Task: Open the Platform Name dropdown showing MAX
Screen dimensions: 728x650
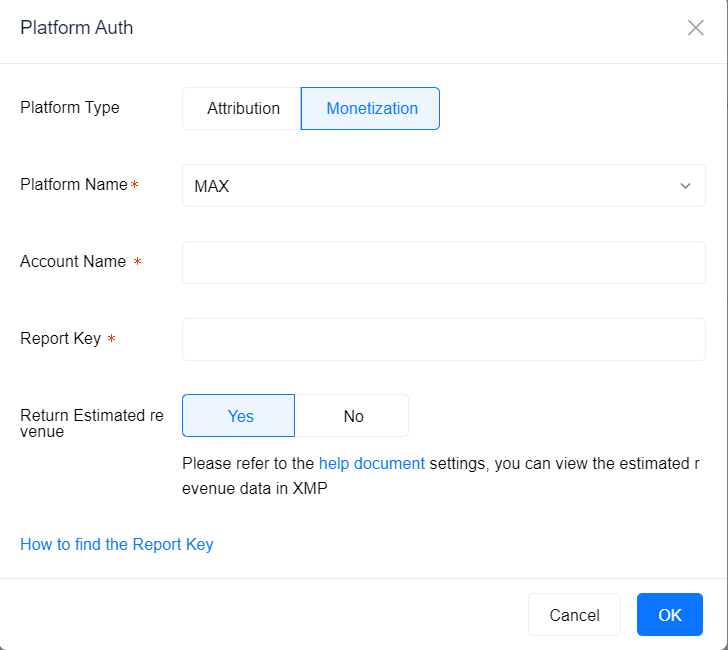Action: 443,186
